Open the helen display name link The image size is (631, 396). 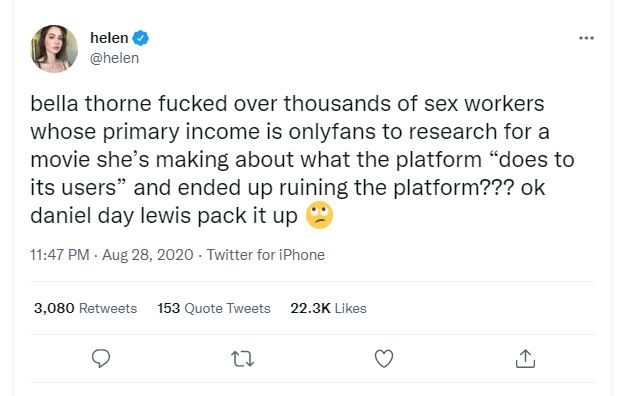point(109,38)
